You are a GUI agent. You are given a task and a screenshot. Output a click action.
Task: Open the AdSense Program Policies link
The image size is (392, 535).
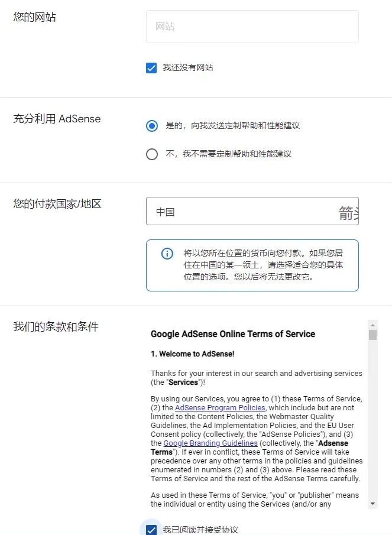click(x=220, y=408)
